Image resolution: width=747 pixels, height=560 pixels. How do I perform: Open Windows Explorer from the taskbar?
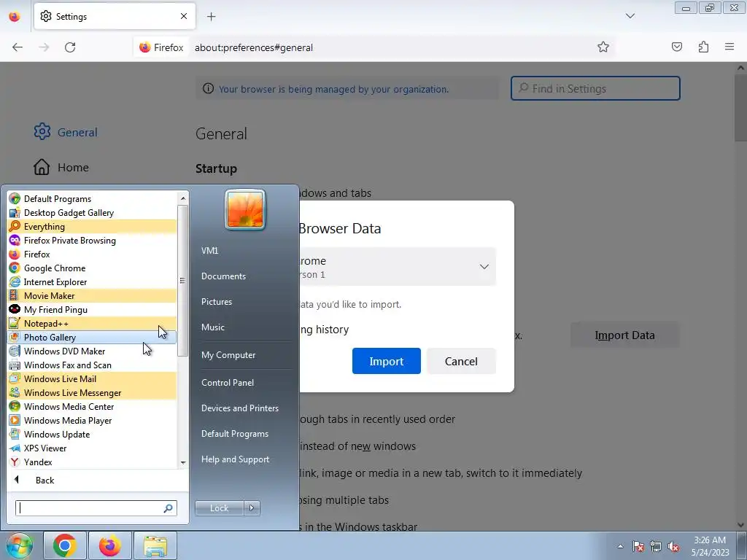pos(155,545)
